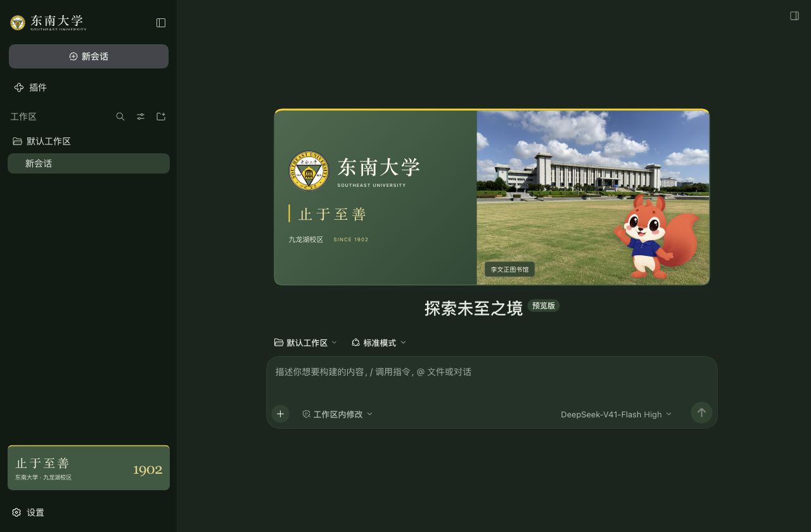Screen dimensions: 811x532
Task: Open the 工作区内修改 permission dropdown
Action: pos(338,414)
